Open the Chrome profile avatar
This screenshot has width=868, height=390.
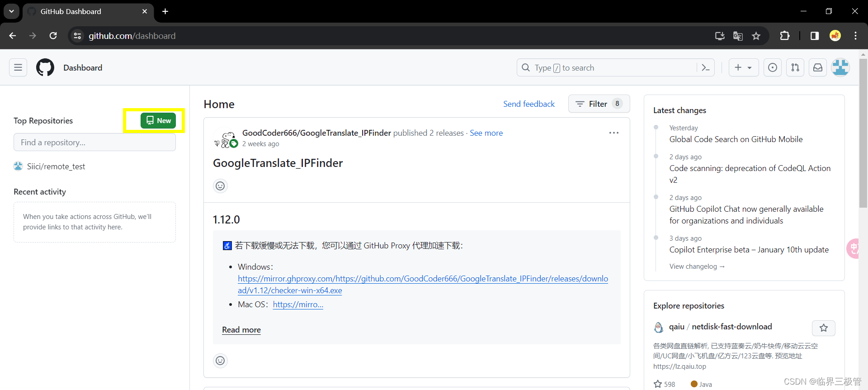tap(835, 36)
